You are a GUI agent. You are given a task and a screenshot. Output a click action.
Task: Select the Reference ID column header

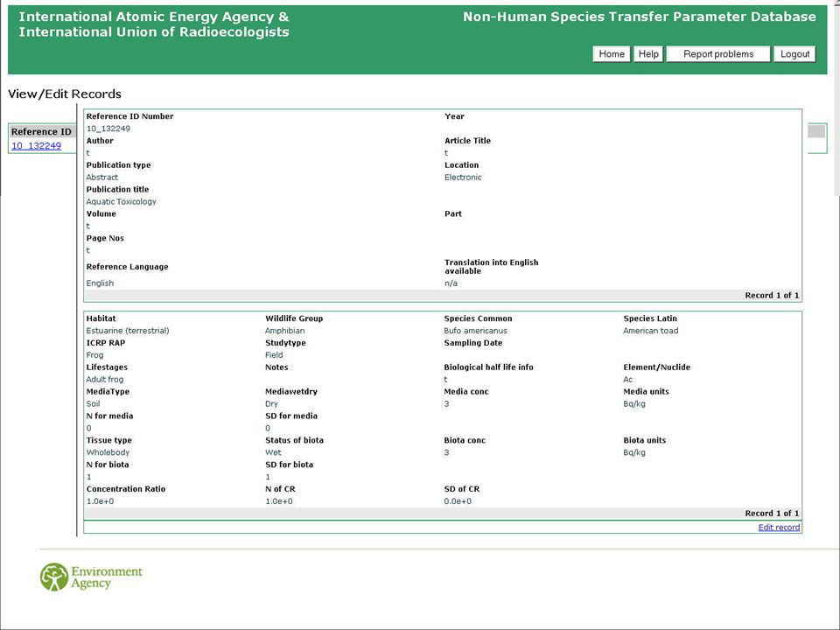pos(41,132)
